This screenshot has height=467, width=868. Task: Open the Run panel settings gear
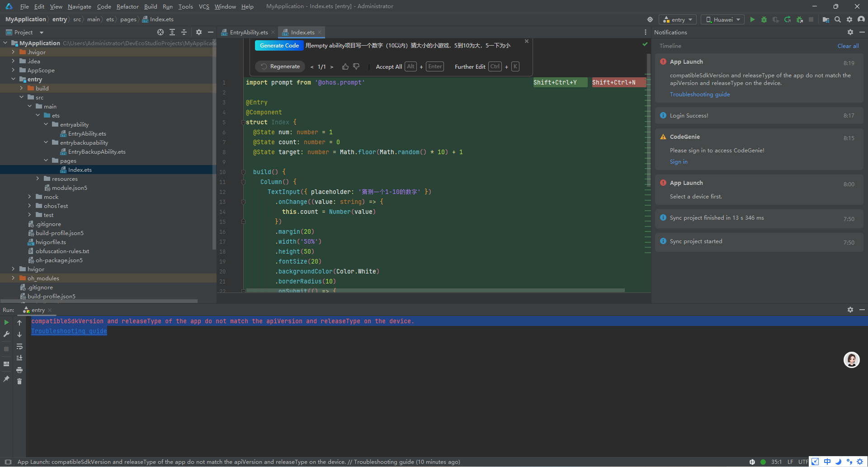tap(850, 310)
